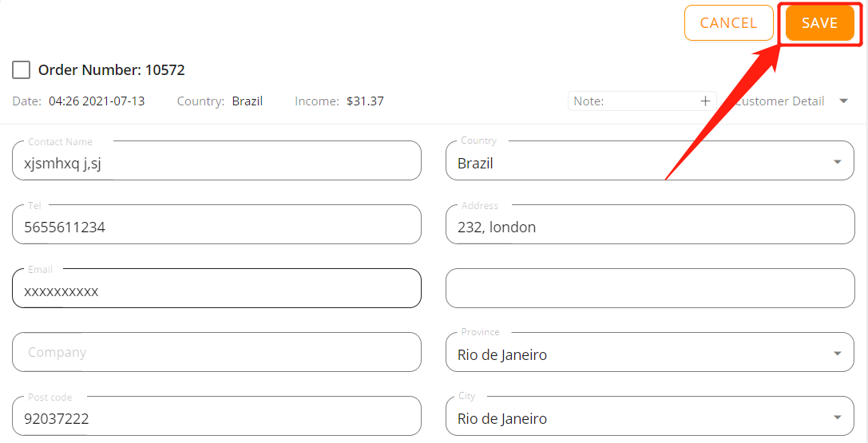Focus the Email input field

(216, 288)
